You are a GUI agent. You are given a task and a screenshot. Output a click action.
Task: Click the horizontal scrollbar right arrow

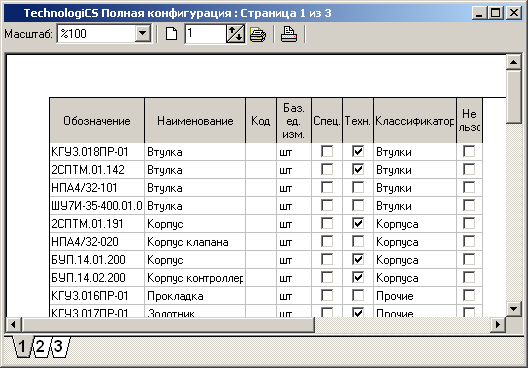498,325
